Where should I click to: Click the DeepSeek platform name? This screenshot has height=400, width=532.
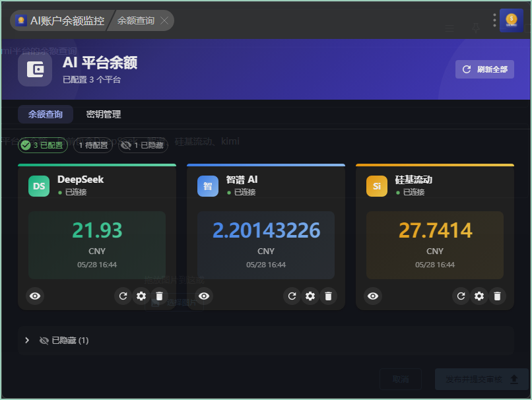click(81, 180)
